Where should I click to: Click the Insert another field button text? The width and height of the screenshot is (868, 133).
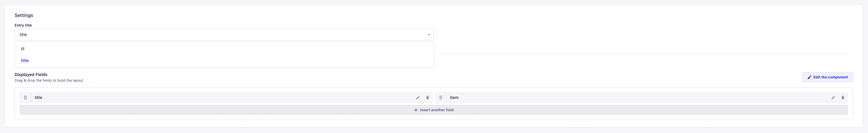(436, 110)
